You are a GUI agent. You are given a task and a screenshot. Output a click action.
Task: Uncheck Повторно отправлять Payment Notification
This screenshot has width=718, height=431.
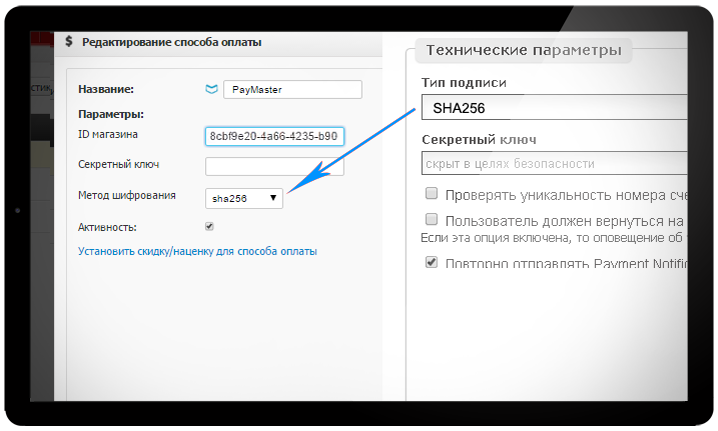(x=431, y=262)
